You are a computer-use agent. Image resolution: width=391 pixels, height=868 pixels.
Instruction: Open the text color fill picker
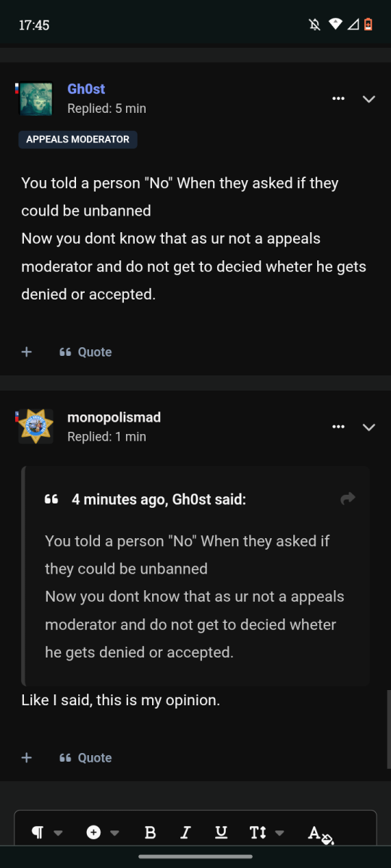[x=320, y=834]
